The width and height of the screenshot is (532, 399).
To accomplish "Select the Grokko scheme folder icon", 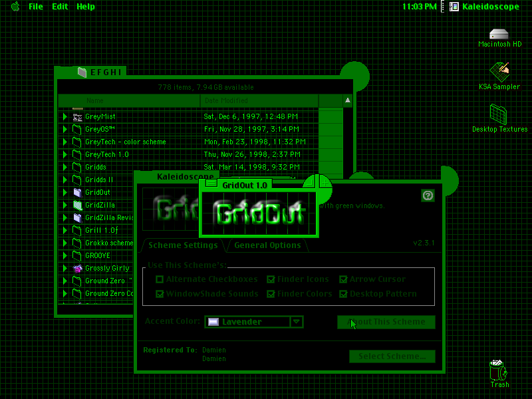I will coord(77,243).
